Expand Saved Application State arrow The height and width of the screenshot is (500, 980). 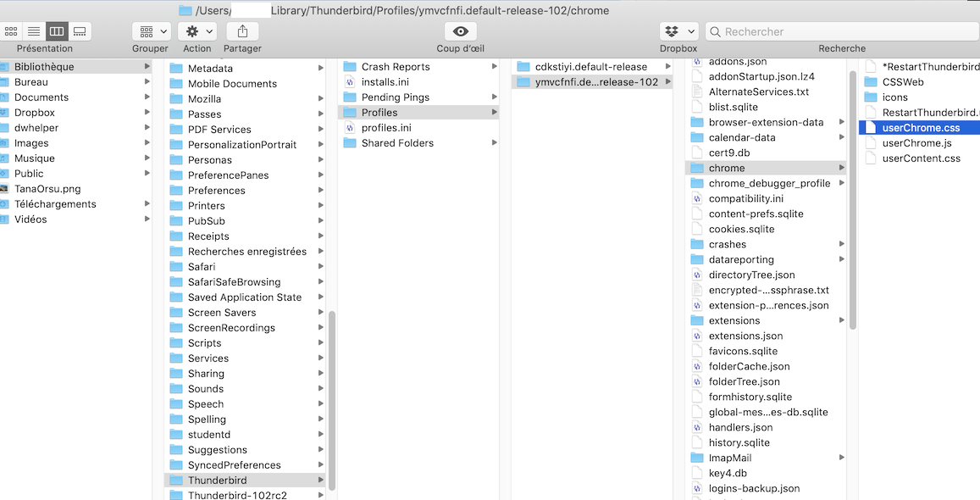[x=321, y=297]
